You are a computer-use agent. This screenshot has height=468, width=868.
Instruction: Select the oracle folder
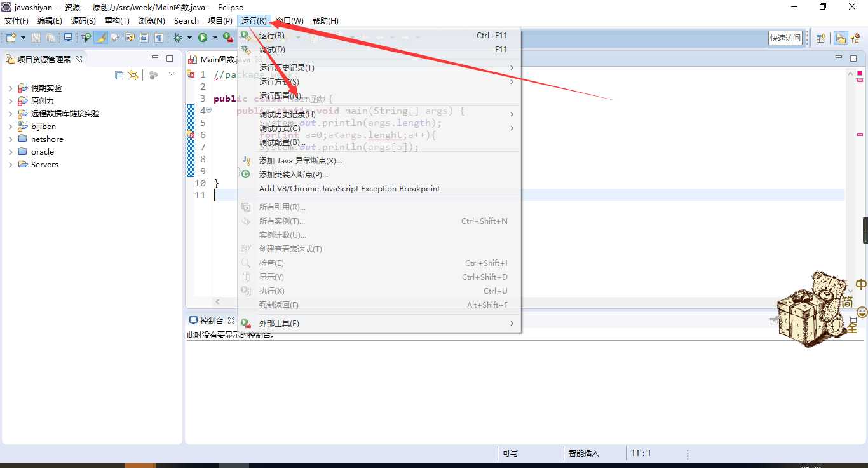tap(43, 151)
